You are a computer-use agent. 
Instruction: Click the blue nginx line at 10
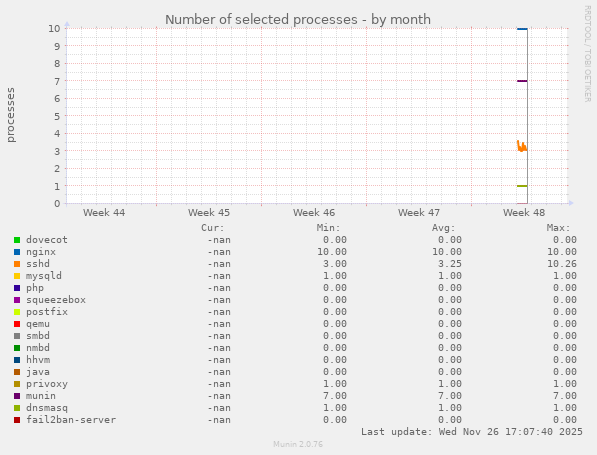[x=522, y=29]
